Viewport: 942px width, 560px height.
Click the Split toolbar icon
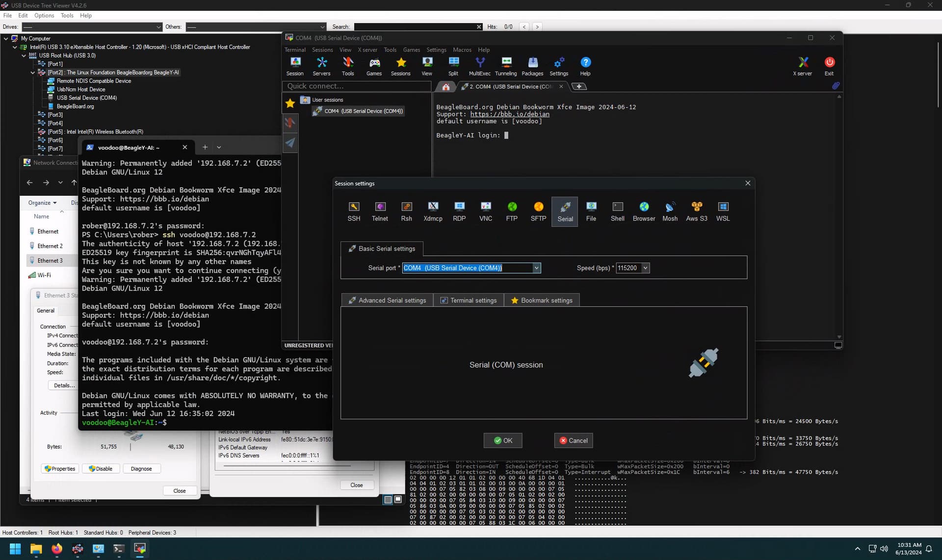click(x=453, y=66)
